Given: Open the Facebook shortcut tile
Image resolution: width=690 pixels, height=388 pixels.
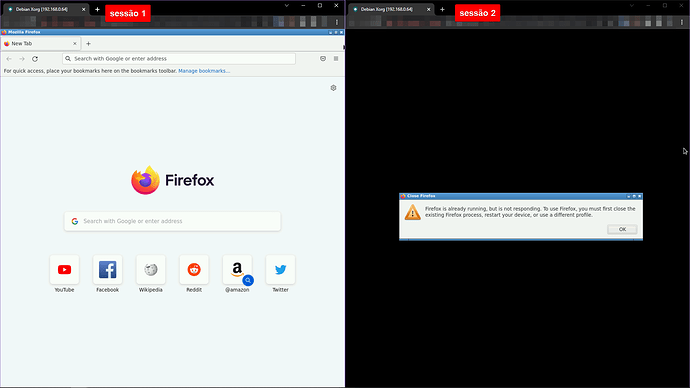Looking at the screenshot, I should 107,269.
